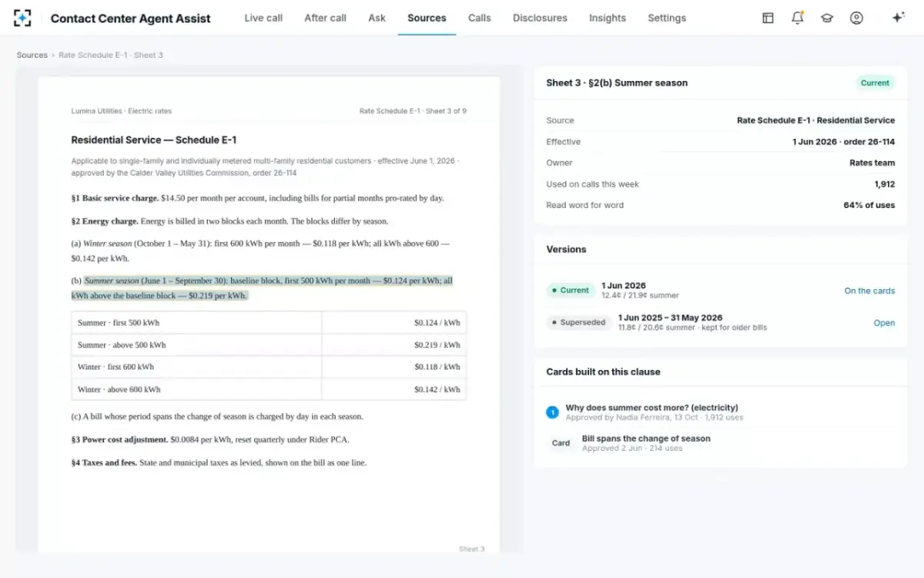The image size is (924, 578).
Task: Click the 1 Jun 2025 – 31 May 2026 version date
Action: pos(670,318)
